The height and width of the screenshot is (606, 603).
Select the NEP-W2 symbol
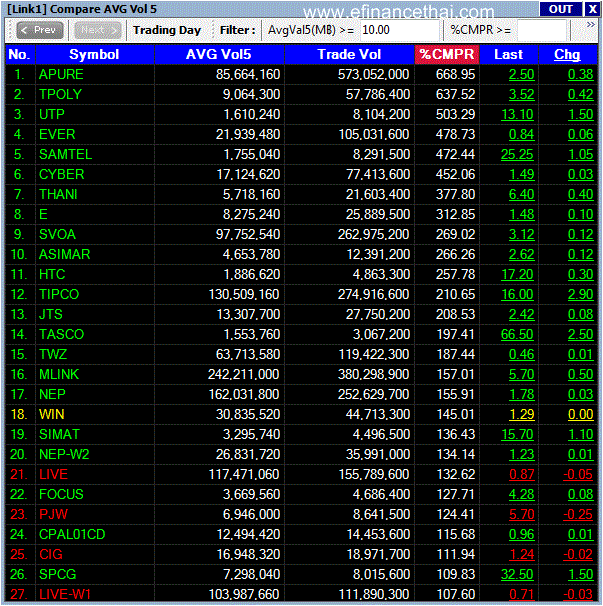point(64,454)
